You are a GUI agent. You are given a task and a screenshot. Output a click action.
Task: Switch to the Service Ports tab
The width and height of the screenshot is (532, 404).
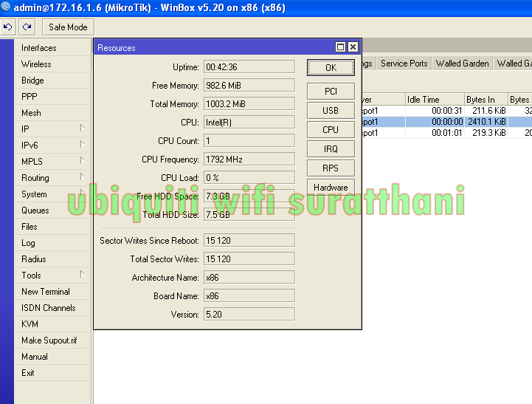click(x=404, y=64)
